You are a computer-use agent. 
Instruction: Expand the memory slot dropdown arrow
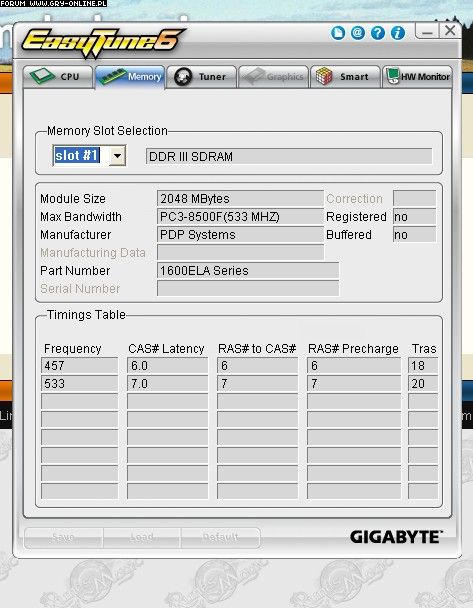pyautogui.click(x=117, y=156)
